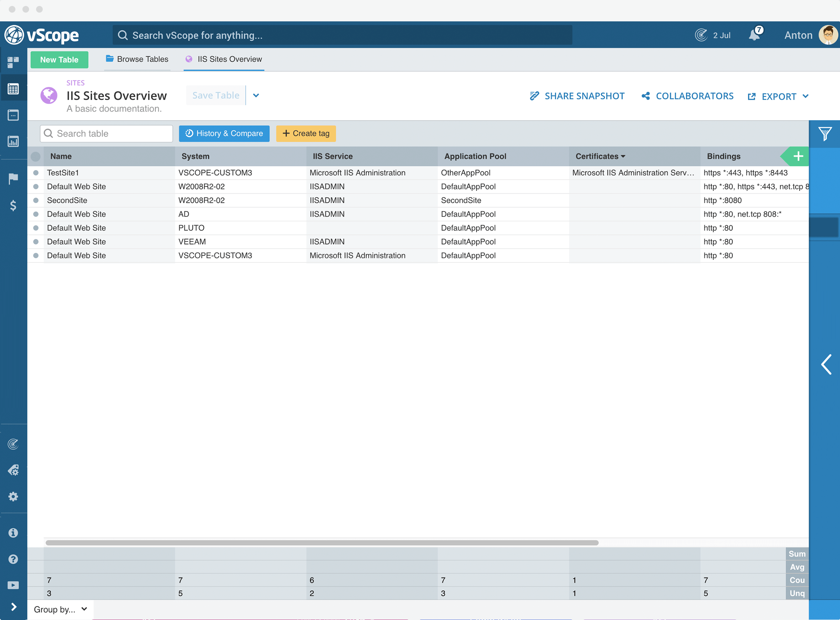Select the SecondSite row circle
This screenshot has width=840, height=620.
36,200
